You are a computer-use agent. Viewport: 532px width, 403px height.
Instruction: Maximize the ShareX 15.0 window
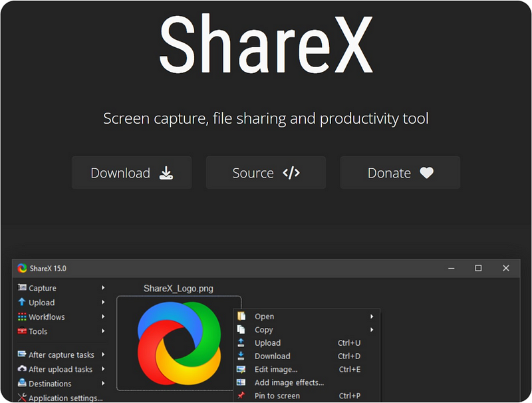click(478, 268)
